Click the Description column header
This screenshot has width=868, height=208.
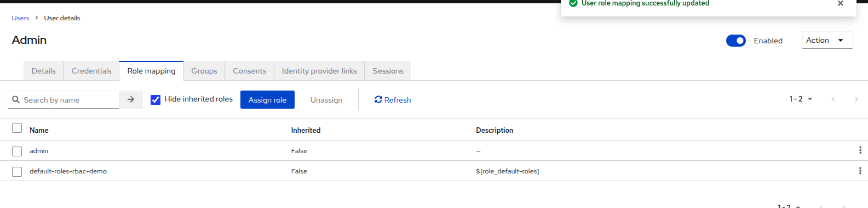[x=495, y=130]
